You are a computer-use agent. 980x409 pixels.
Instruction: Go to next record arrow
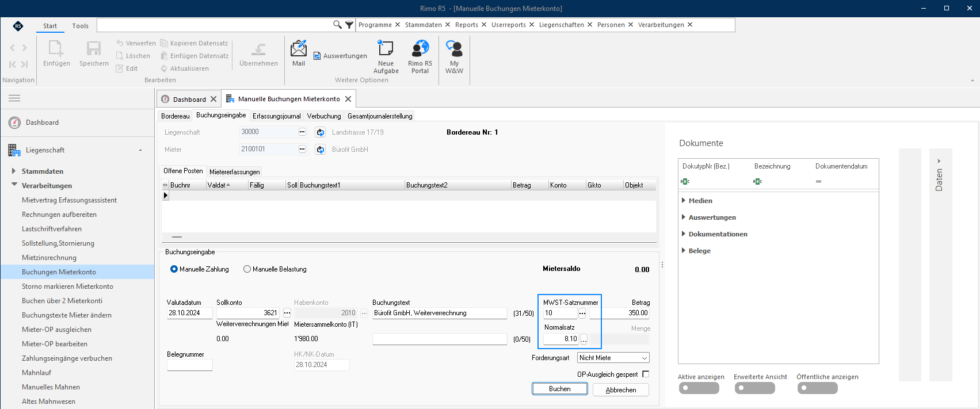[25, 48]
